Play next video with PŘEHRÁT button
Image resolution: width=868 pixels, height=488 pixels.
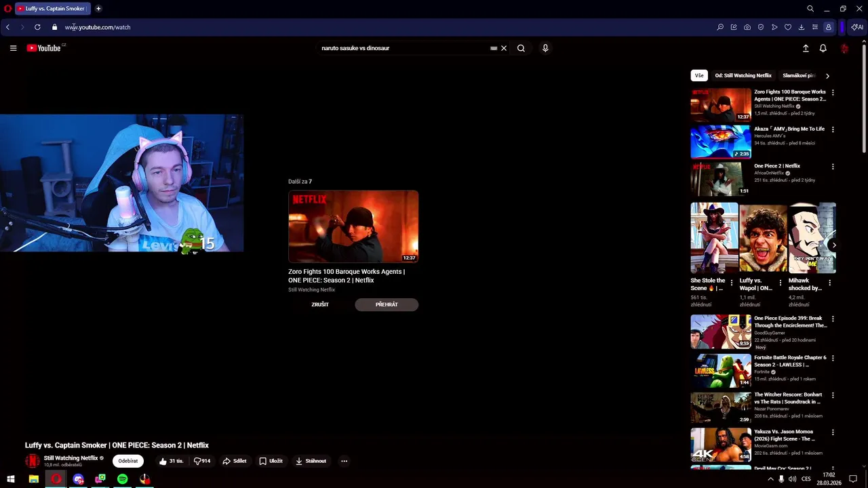click(x=387, y=305)
